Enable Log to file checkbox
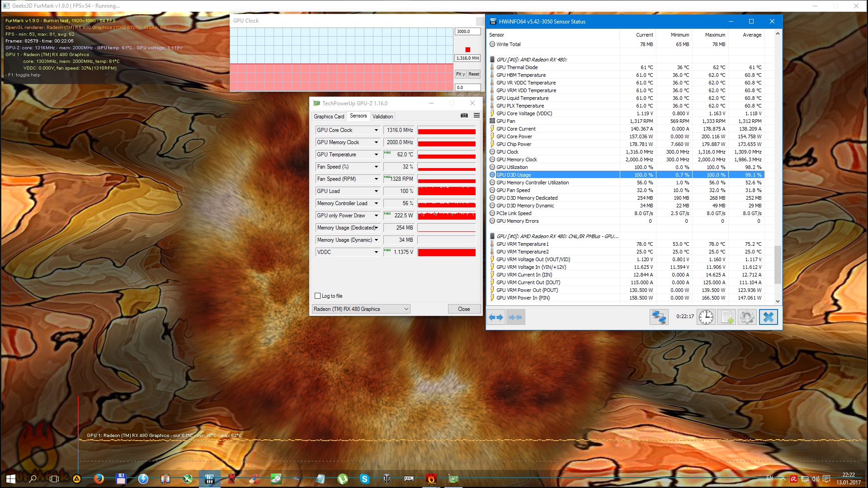 pyautogui.click(x=317, y=296)
